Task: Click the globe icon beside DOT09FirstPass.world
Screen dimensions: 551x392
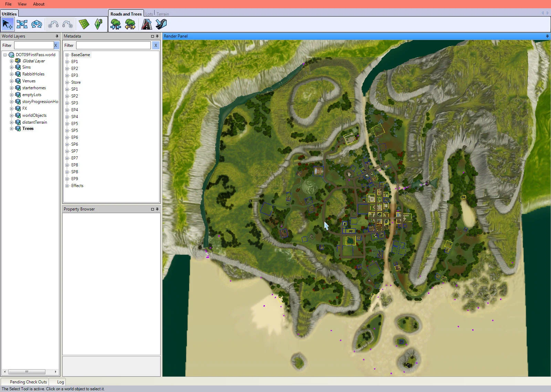Action: point(11,55)
